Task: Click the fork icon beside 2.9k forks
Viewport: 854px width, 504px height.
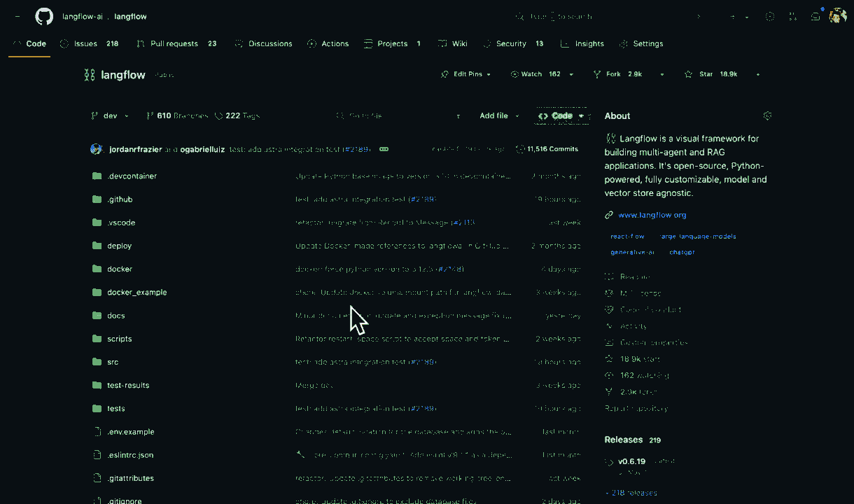Action: [609, 392]
